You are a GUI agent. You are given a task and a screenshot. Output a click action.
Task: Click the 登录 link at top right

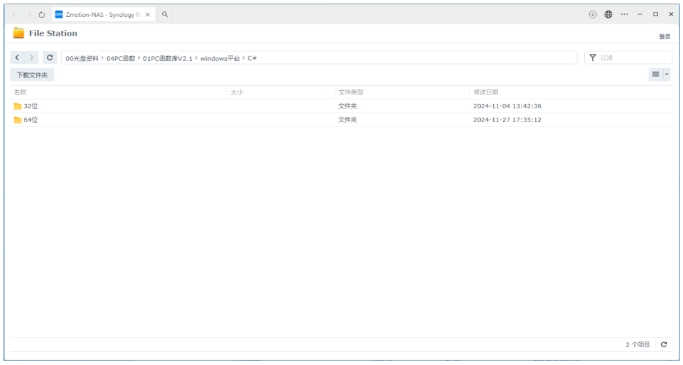pyautogui.click(x=665, y=37)
